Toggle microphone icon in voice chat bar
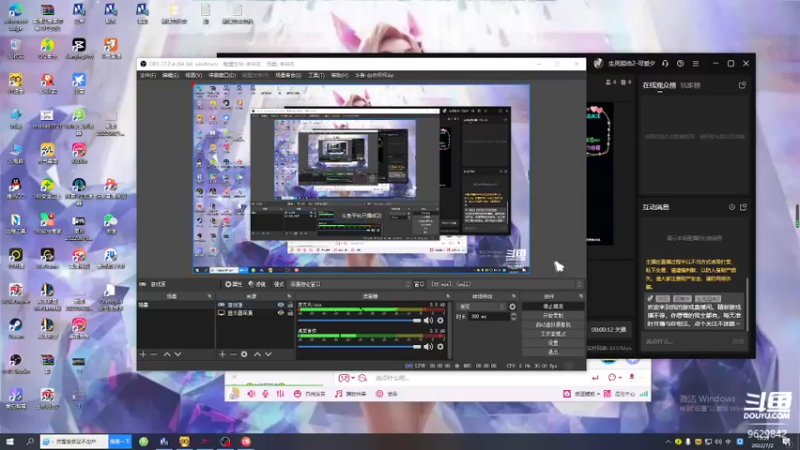 (265, 394)
